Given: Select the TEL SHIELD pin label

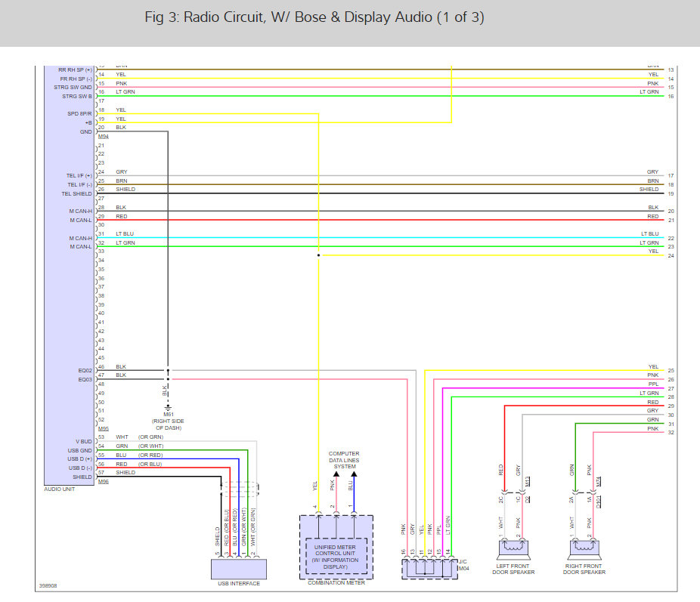Looking at the screenshot, I should click(76, 194).
